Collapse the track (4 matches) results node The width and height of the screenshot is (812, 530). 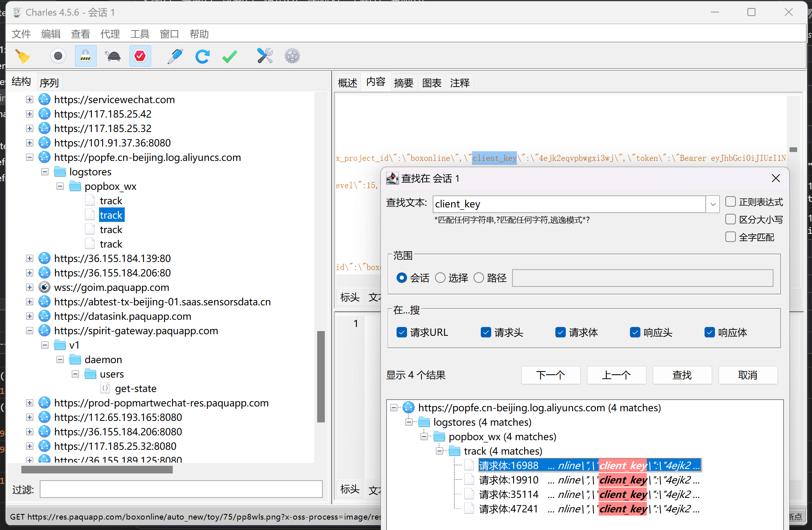tap(439, 451)
